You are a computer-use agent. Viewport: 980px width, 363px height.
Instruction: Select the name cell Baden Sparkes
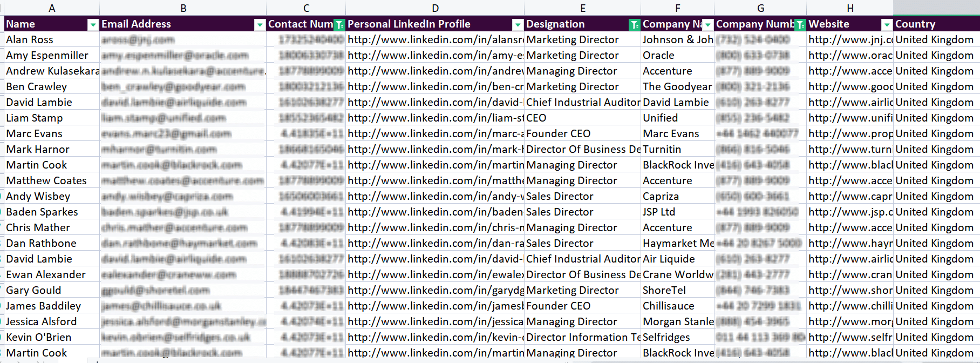point(52,212)
